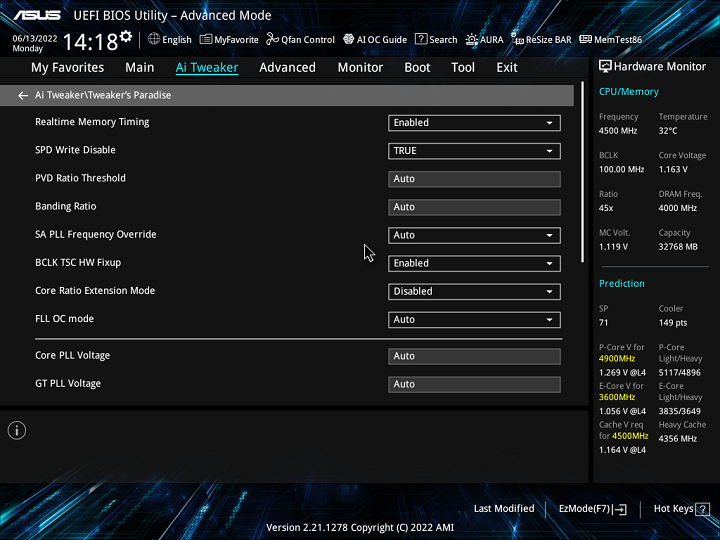Click the Search question mark icon
The width and height of the screenshot is (720, 540).
click(422, 40)
